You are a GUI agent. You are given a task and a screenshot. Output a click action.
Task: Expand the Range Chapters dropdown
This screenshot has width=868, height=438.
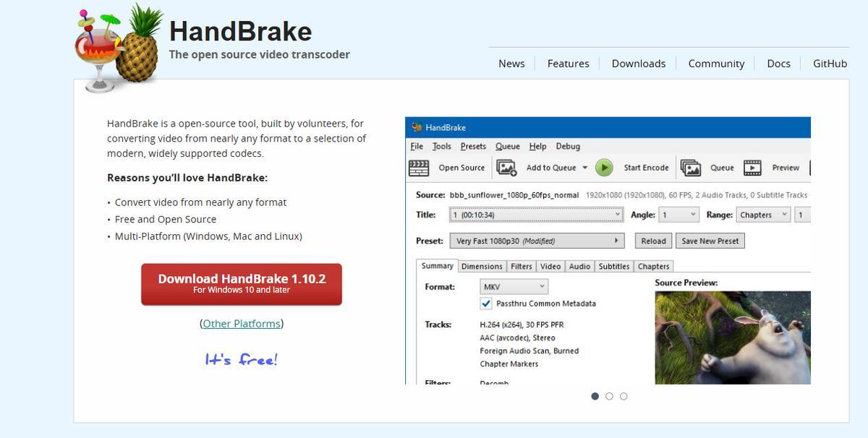[x=762, y=215]
